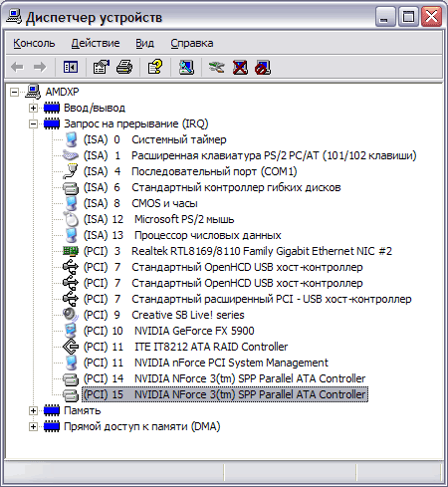The image size is (448, 487).
Task: Click the COM1 serial port icon
Action: pyautogui.click(x=71, y=171)
